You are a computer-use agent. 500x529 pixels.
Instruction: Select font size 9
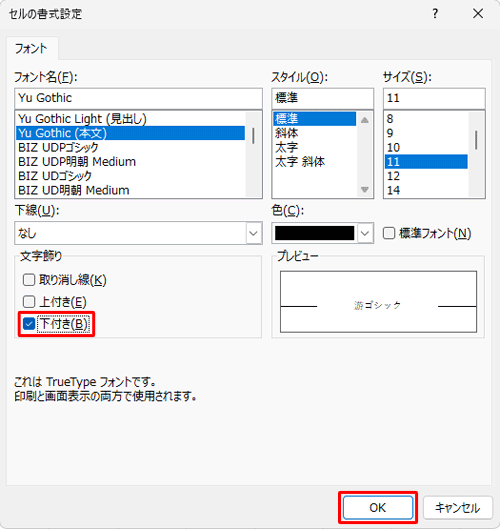[426, 133]
